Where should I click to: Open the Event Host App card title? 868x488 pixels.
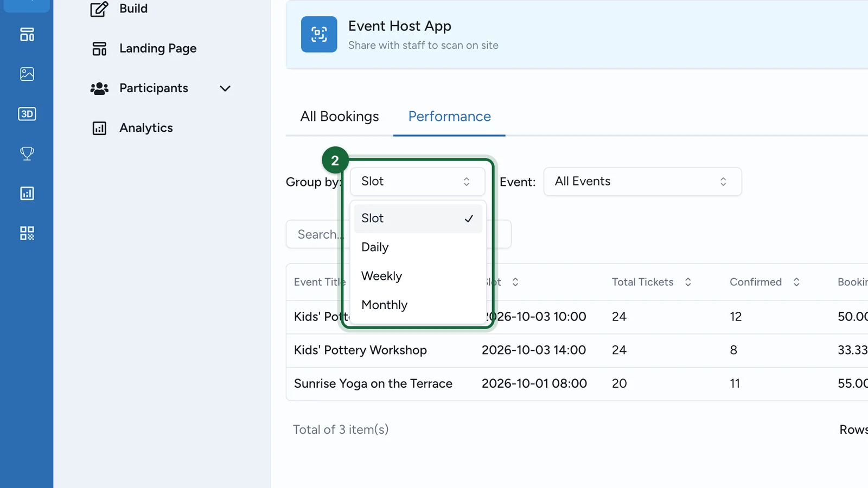[x=400, y=26]
